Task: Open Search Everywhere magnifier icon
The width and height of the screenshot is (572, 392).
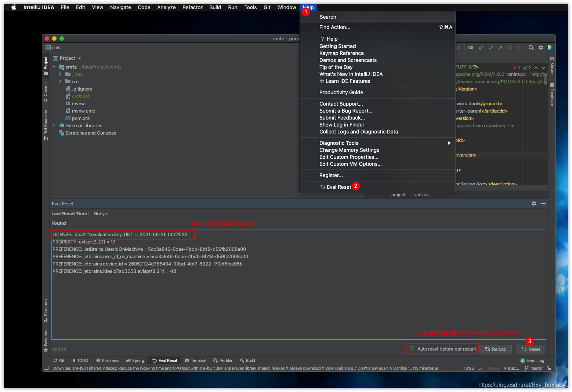Action: (531, 47)
